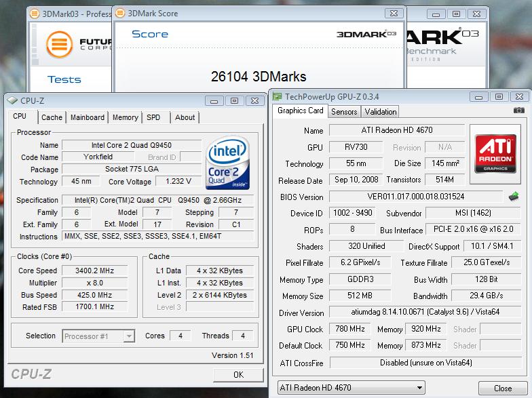The height and width of the screenshot is (398, 532).
Task: Click the Core Speed value 3400.2 MHz
Action: [x=95, y=271]
